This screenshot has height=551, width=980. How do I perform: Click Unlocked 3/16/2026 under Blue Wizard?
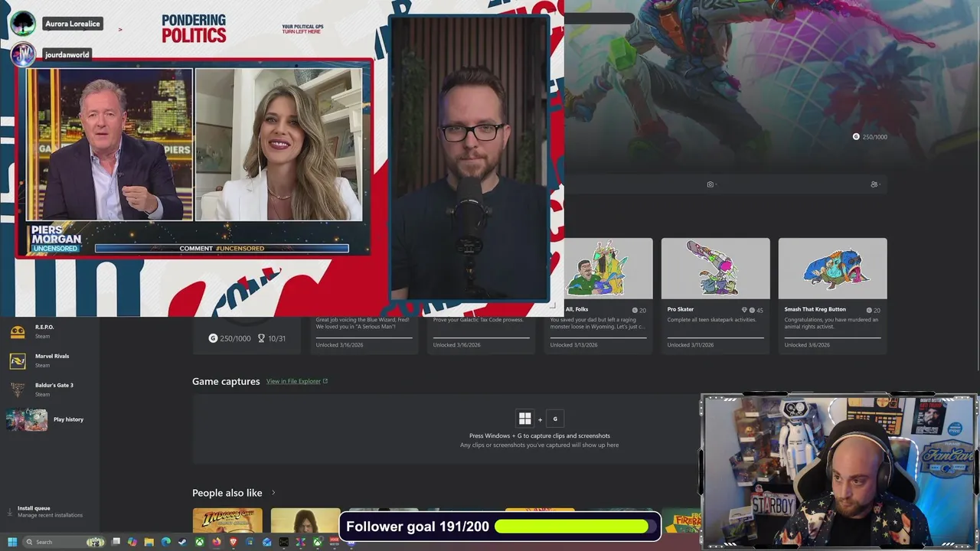(x=339, y=345)
